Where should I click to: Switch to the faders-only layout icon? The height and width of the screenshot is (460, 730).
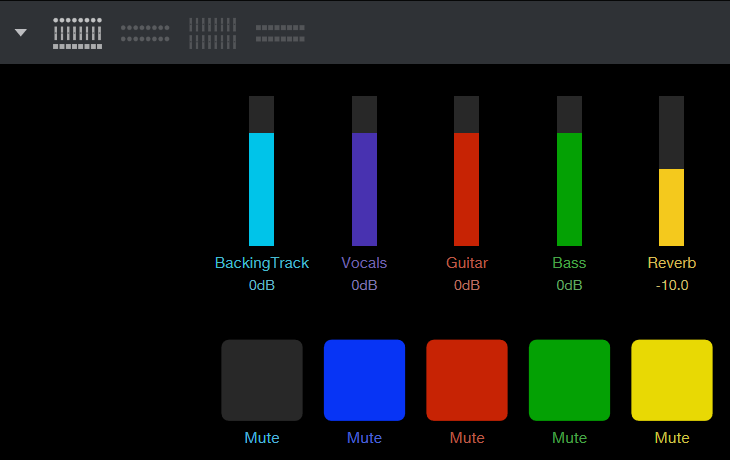click(x=213, y=32)
